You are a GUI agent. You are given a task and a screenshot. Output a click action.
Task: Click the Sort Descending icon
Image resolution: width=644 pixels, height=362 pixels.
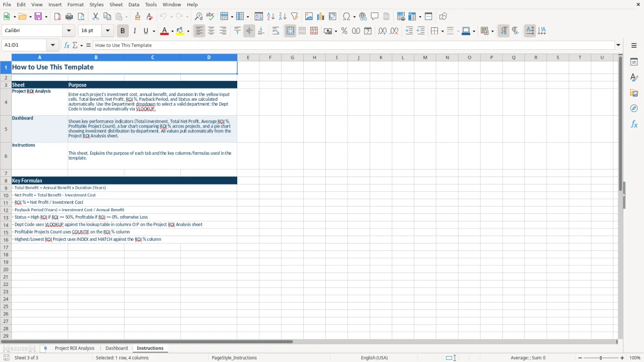283,17
